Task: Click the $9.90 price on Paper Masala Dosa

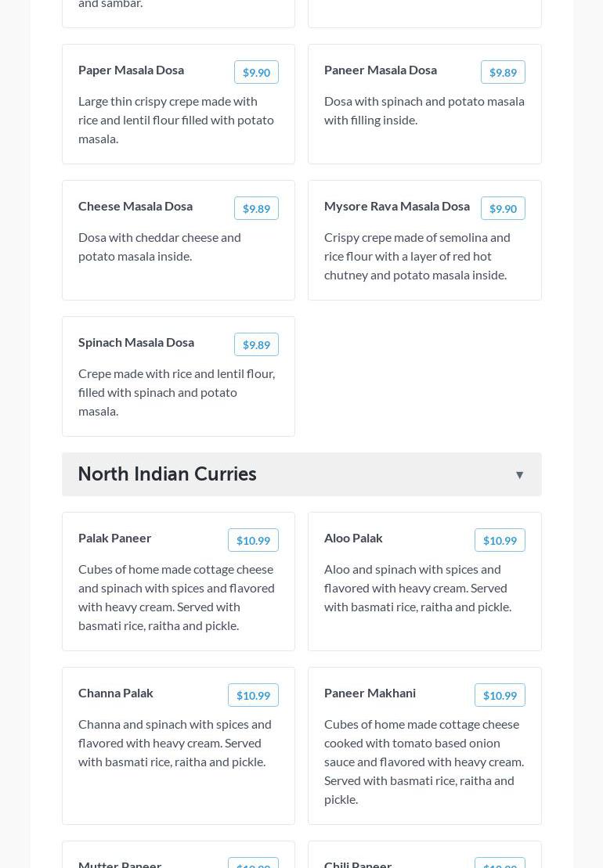Action: [256, 72]
